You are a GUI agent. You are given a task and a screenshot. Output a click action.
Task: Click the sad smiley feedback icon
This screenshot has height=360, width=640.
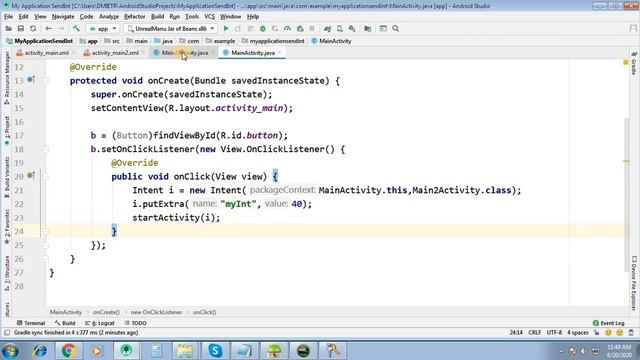tap(620, 333)
